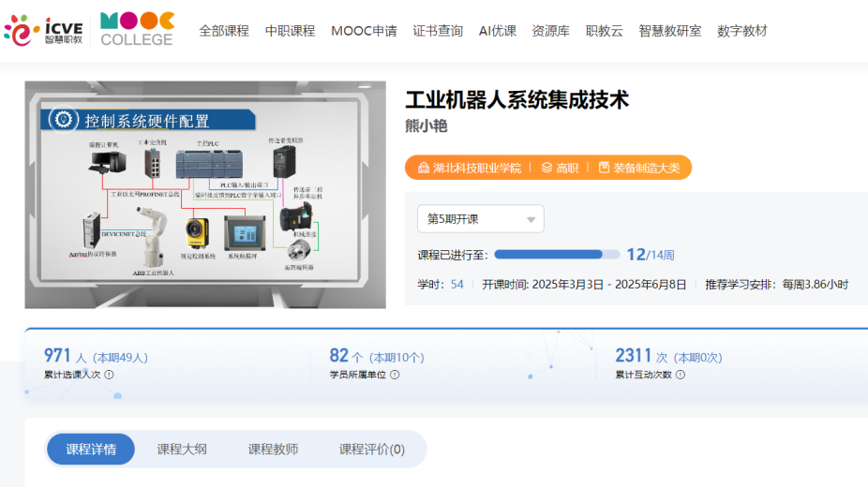Screen dimensions: 868x487
Task: Open 全部课程 in the top navigation
Action: click(x=224, y=31)
